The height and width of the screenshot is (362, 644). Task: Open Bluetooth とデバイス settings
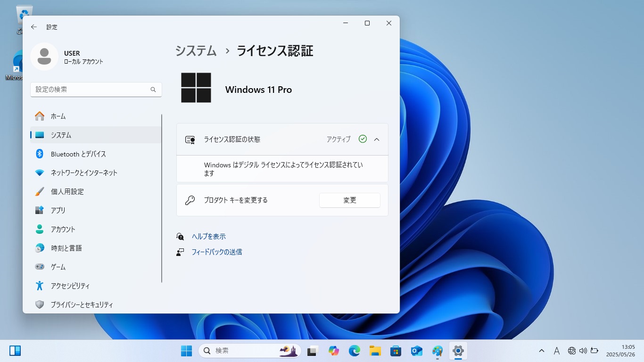[x=96, y=154]
